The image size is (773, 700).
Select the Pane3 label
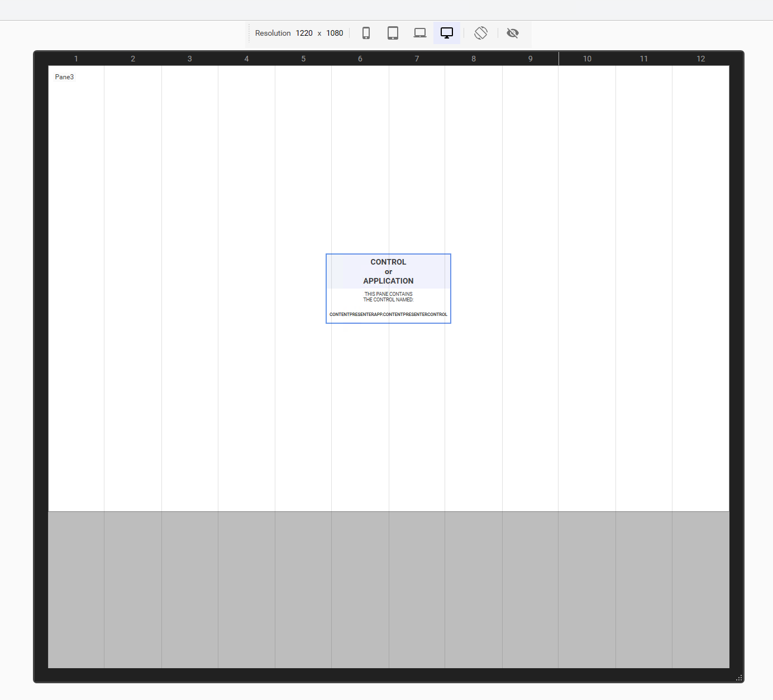[64, 77]
